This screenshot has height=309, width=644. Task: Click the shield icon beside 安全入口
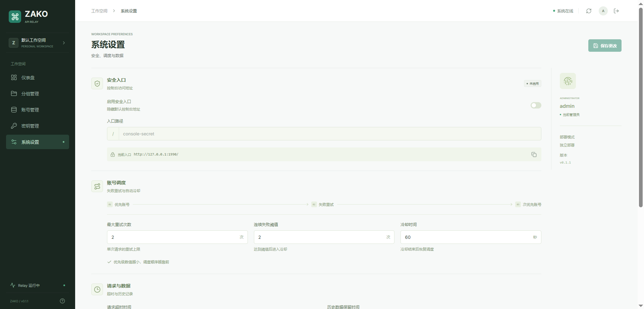point(97,84)
